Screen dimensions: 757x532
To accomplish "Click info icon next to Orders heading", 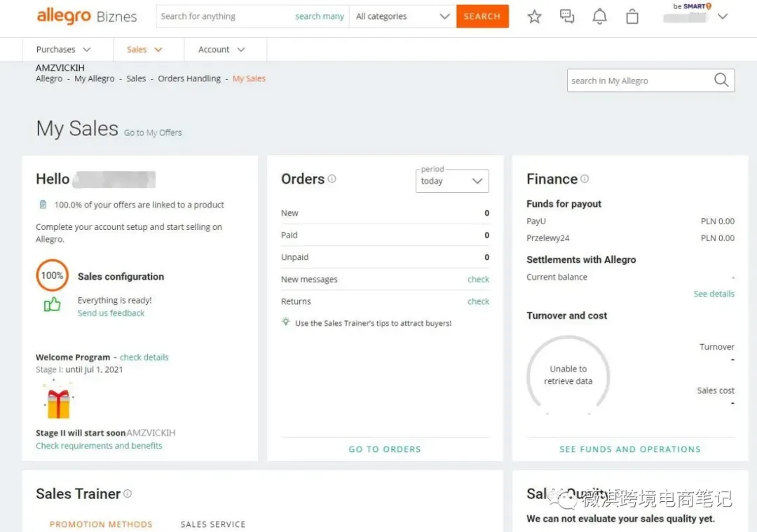I will (x=332, y=179).
